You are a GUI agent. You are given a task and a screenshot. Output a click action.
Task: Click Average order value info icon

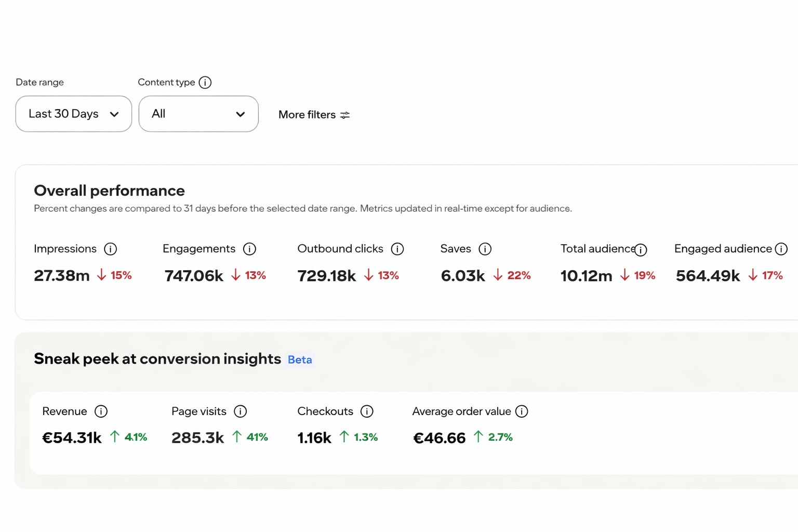[522, 411]
